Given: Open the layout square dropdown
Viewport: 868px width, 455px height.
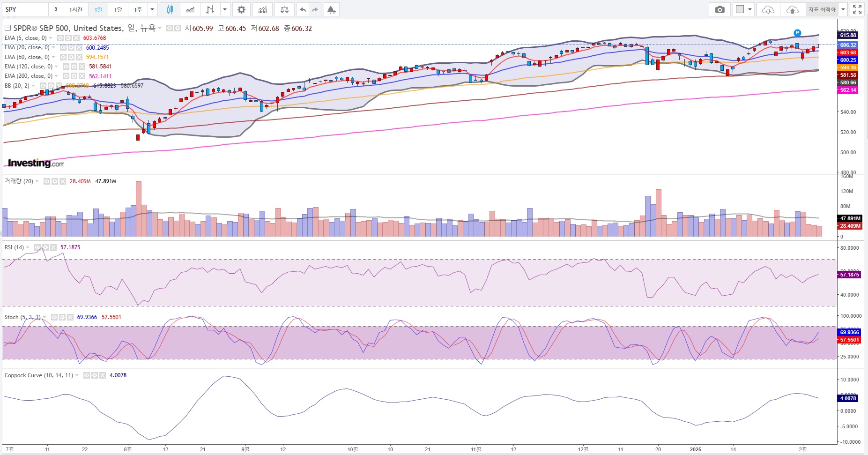Looking at the screenshot, I should tap(743, 9).
